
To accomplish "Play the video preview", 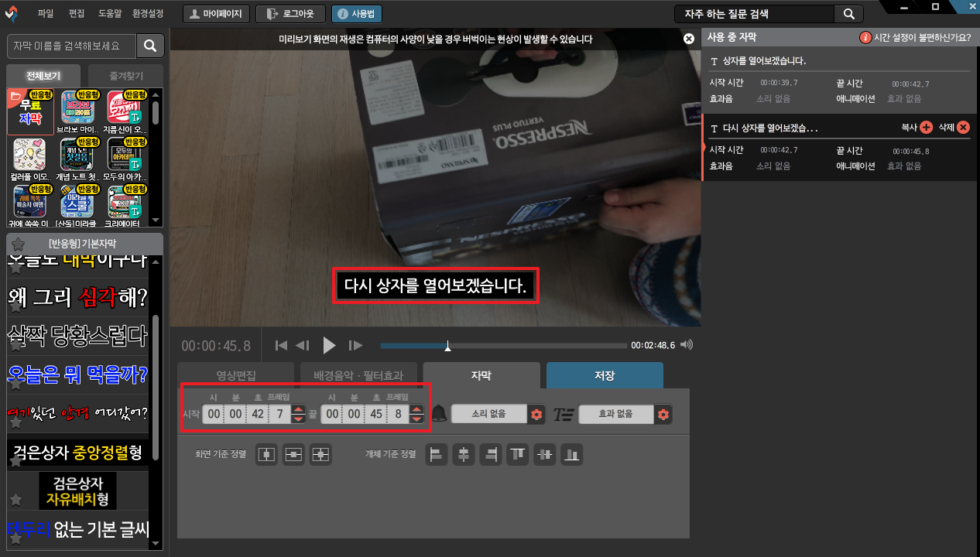I will tap(329, 345).
